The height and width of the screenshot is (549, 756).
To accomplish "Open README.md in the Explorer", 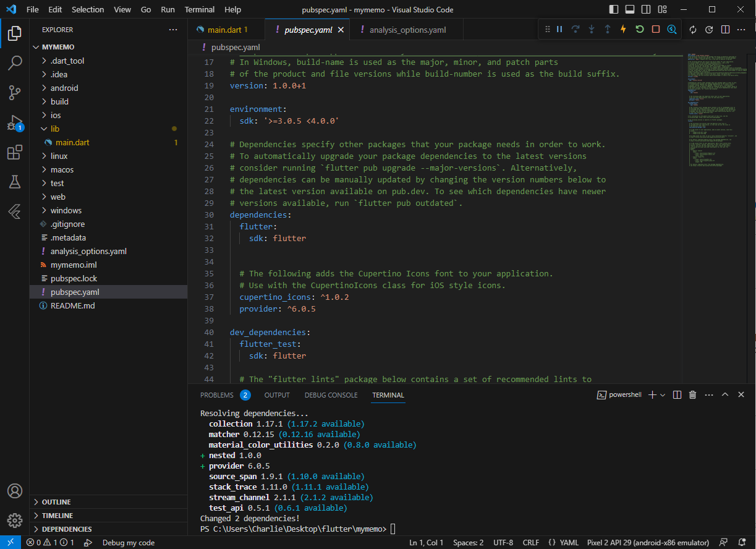I will click(x=108, y=305).
